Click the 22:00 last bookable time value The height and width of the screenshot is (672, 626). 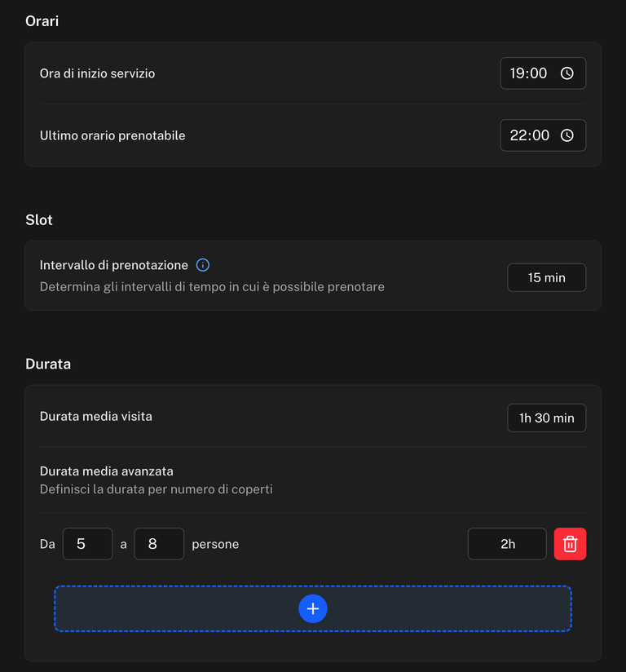tap(529, 135)
